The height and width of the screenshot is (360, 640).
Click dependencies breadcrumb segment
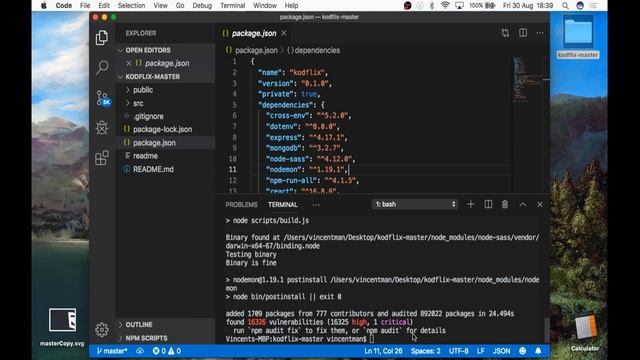[313, 51]
